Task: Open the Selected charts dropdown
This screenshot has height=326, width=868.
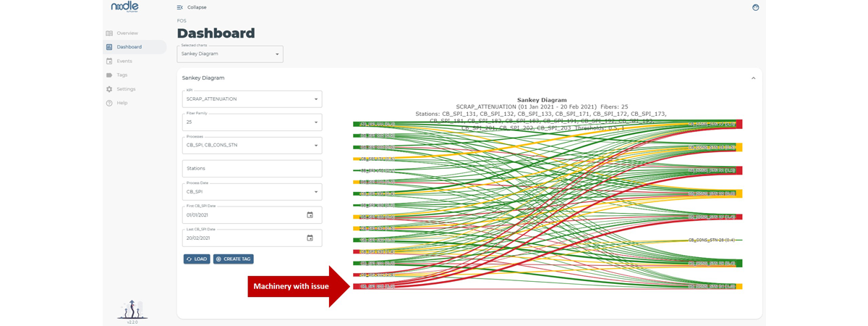Action: [x=230, y=54]
